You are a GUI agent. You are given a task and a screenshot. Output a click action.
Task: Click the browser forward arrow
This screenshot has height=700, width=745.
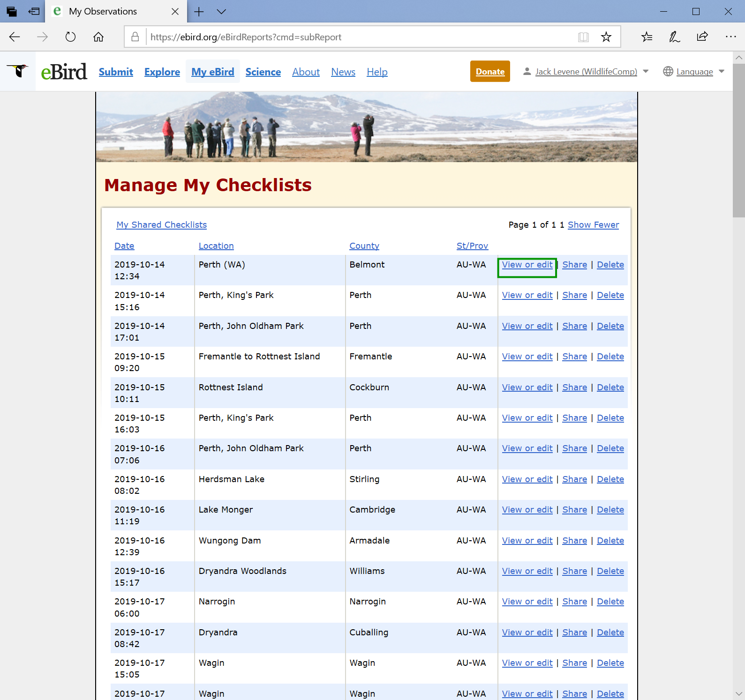[x=42, y=37]
